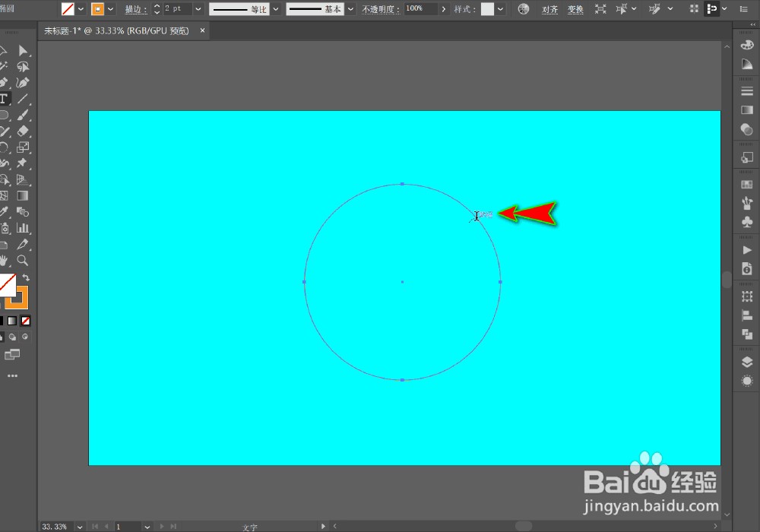The width and height of the screenshot is (760, 532).
Task: Open the Recolor Artwork color wheel
Action: pyautogui.click(x=524, y=9)
